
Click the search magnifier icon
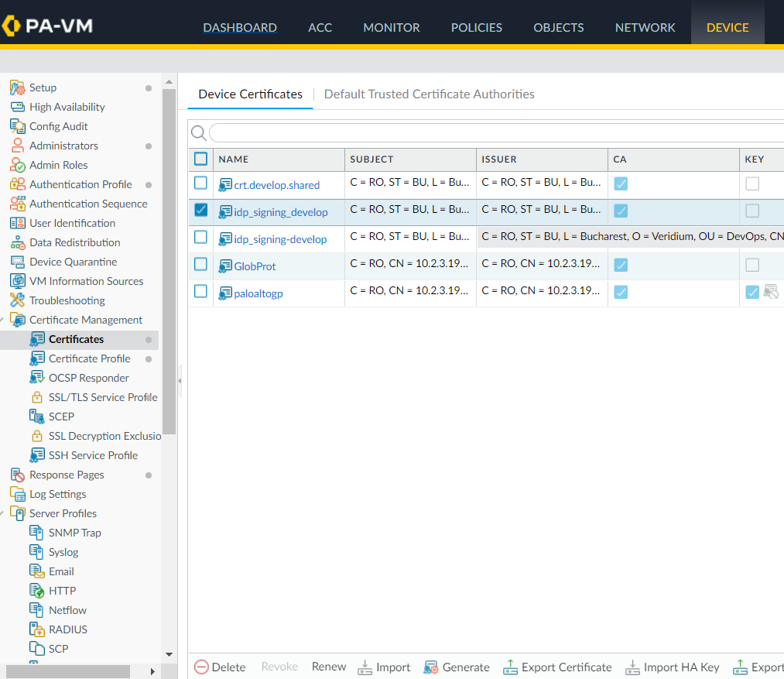click(x=199, y=133)
